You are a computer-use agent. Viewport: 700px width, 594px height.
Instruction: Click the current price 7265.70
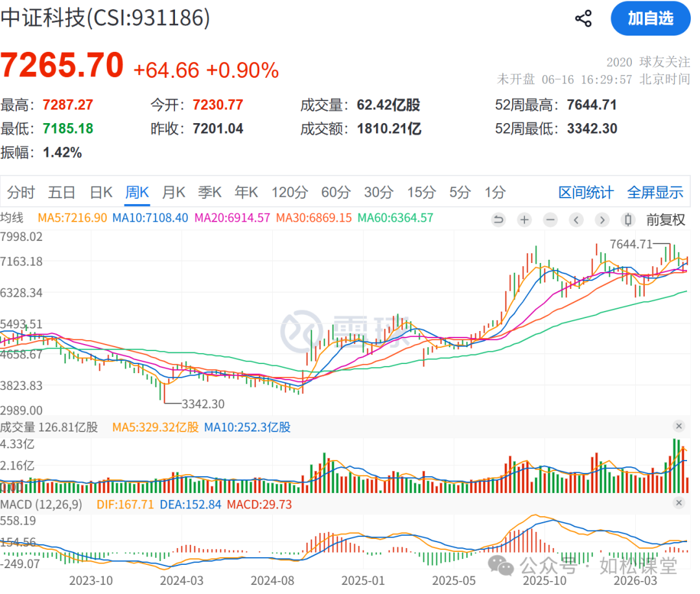pyautogui.click(x=62, y=65)
